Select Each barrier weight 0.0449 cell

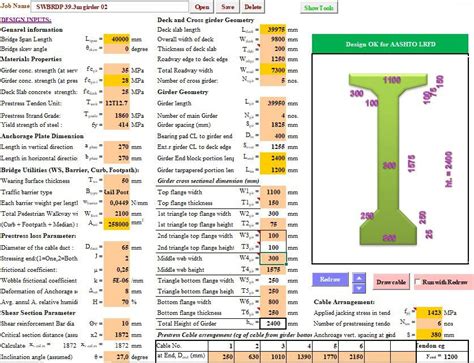(x=116, y=203)
